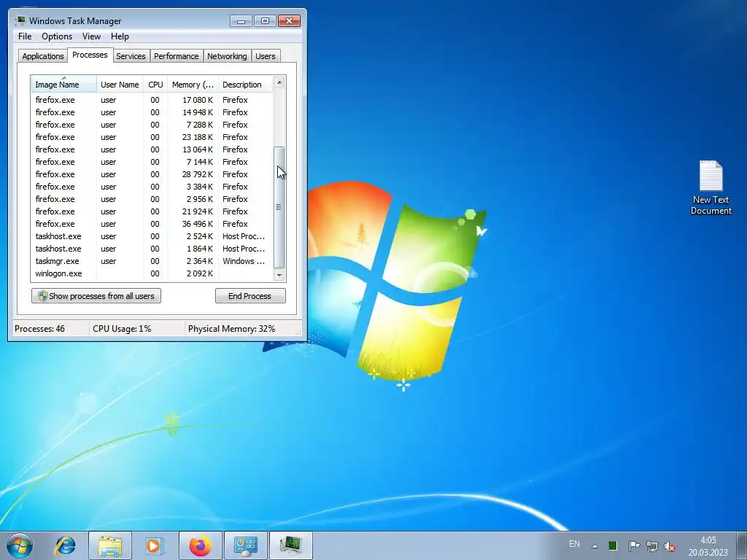Select the firefox.exe row using 14 948 K

tap(152, 112)
